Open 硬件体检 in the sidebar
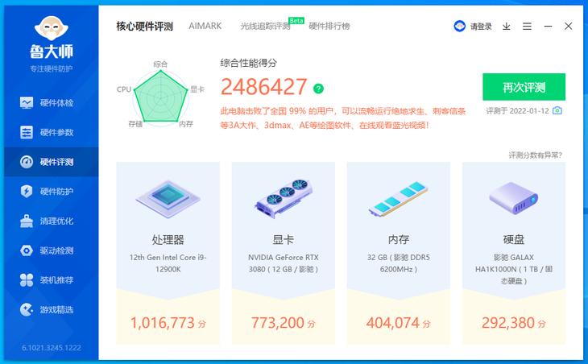This screenshot has height=364, width=588. click(52, 103)
